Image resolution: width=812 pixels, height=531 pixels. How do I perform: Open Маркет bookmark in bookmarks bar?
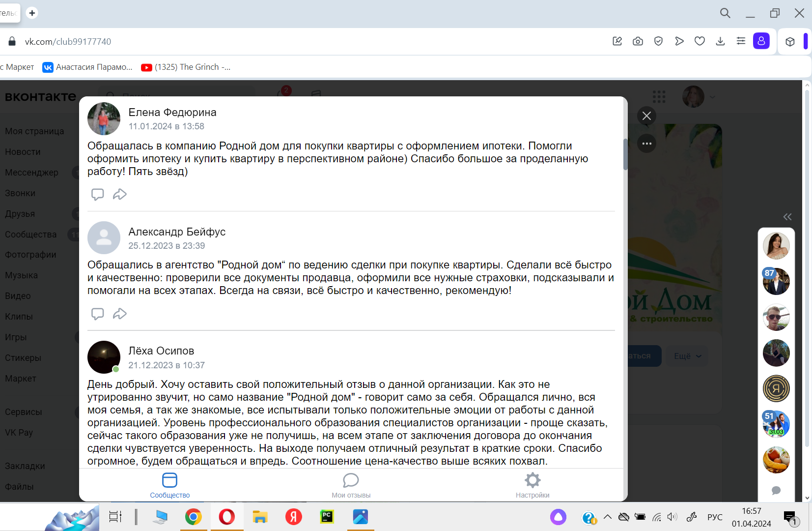17,67
